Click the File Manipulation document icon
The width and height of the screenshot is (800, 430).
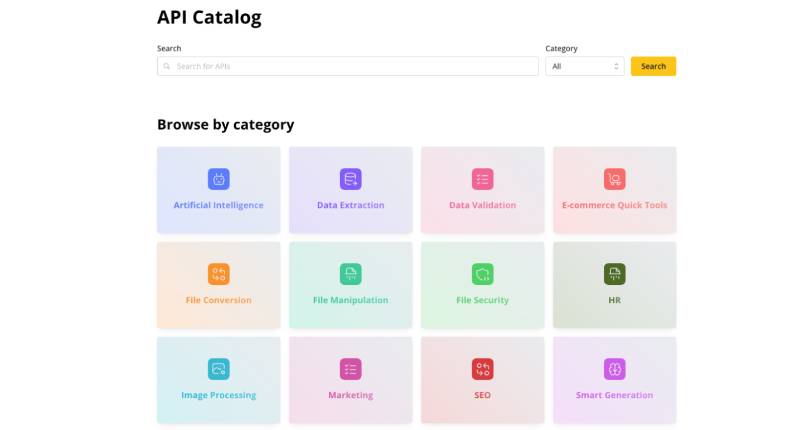(350, 274)
